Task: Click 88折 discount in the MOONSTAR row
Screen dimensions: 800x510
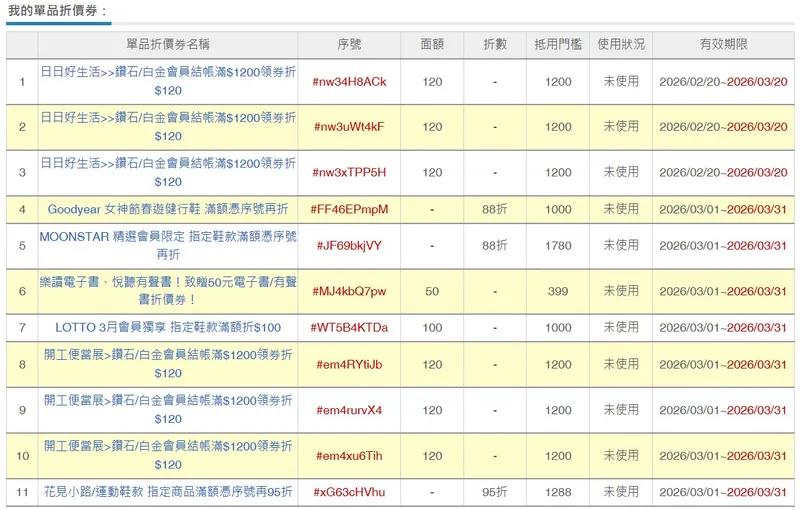Action: pos(495,246)
